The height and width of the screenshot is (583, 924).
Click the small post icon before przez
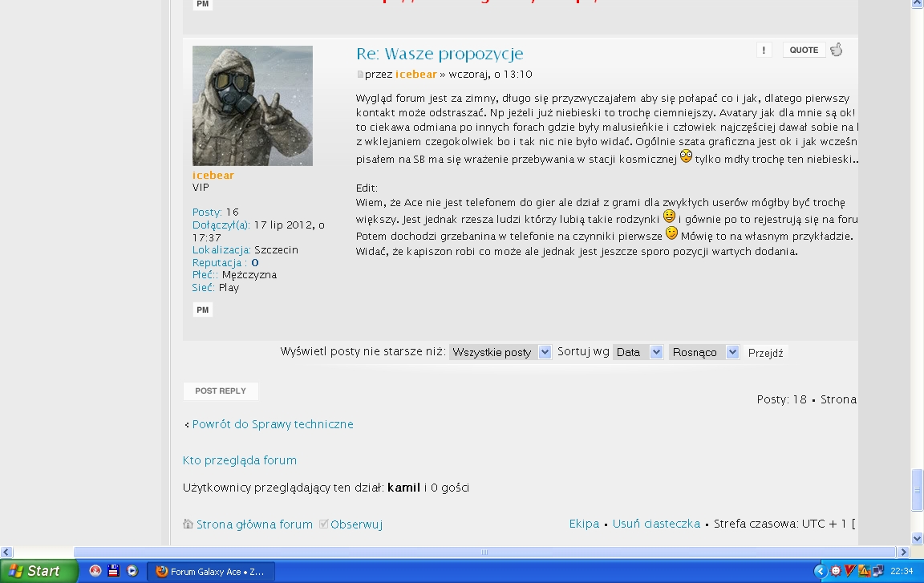[360, 75]
